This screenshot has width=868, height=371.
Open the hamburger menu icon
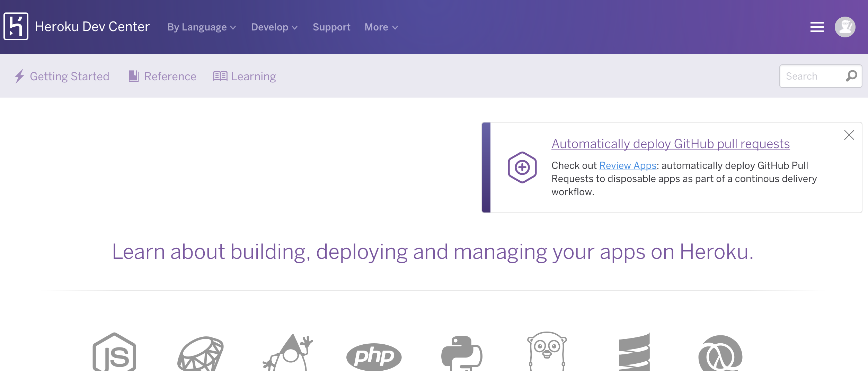[x=817, y=27]
